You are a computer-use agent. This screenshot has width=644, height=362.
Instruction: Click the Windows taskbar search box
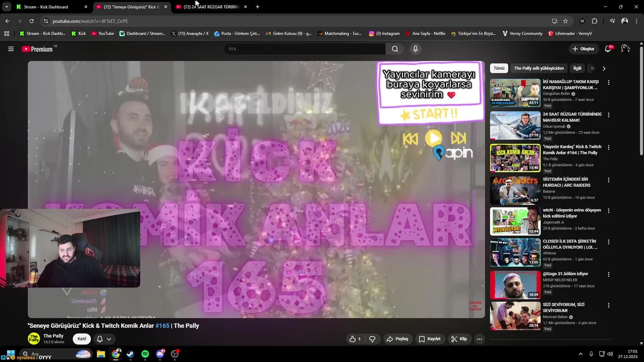coord(55,354)
